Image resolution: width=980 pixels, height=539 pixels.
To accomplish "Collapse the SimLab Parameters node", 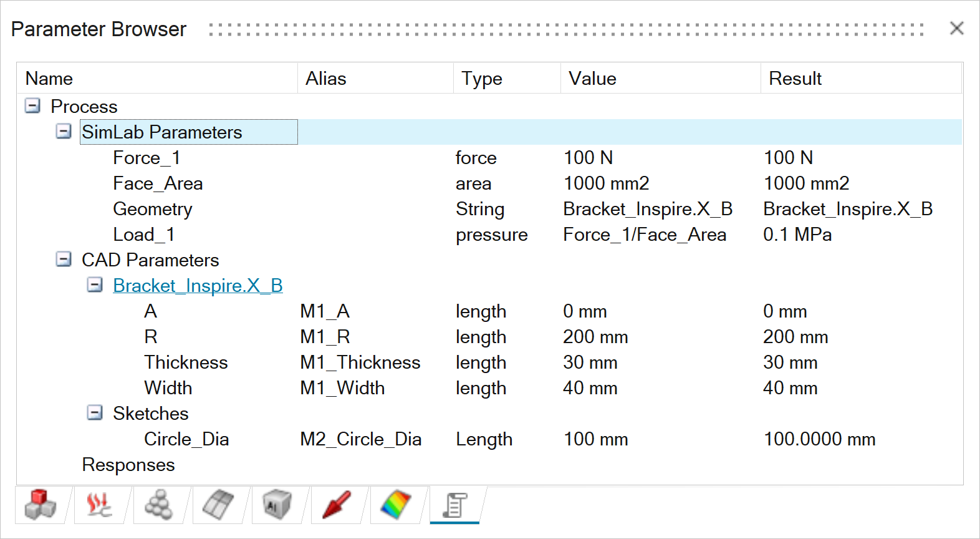I will coord(64,131).
